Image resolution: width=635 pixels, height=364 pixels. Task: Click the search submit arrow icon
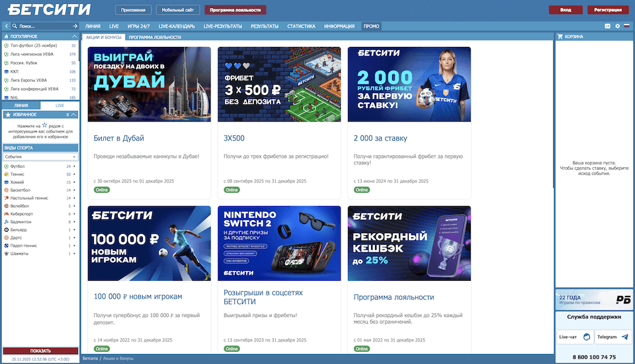75,26
